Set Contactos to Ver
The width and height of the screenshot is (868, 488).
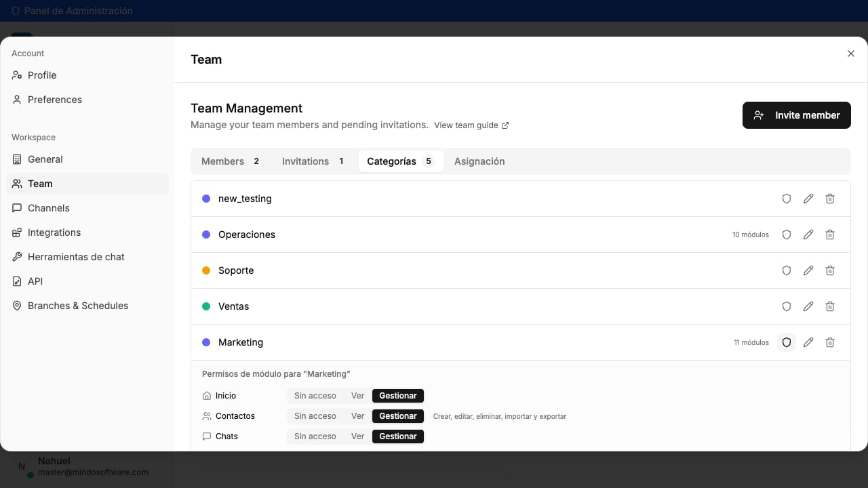pos(357,416)
